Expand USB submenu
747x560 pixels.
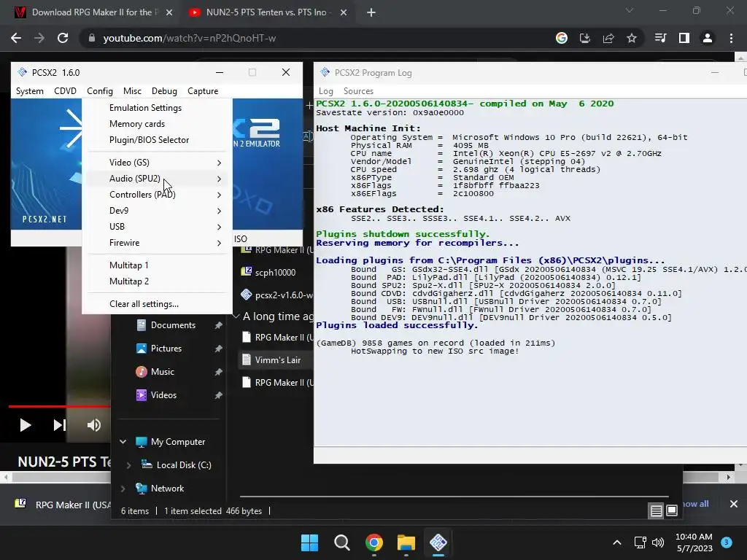[x=158, y=227]
